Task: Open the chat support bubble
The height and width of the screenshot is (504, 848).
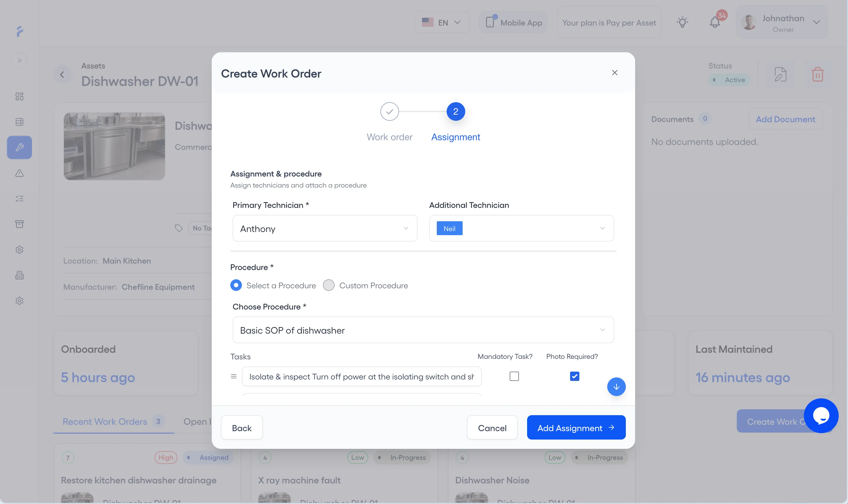Action: (821, 416)
